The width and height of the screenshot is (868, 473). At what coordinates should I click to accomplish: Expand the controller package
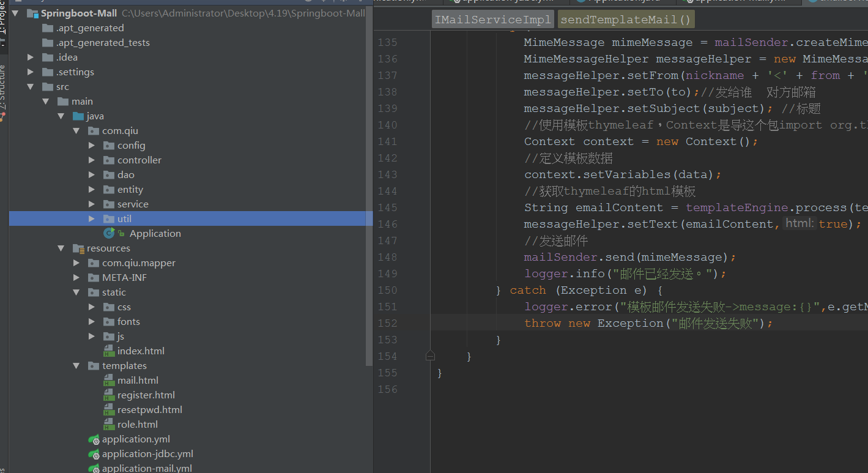91,160
